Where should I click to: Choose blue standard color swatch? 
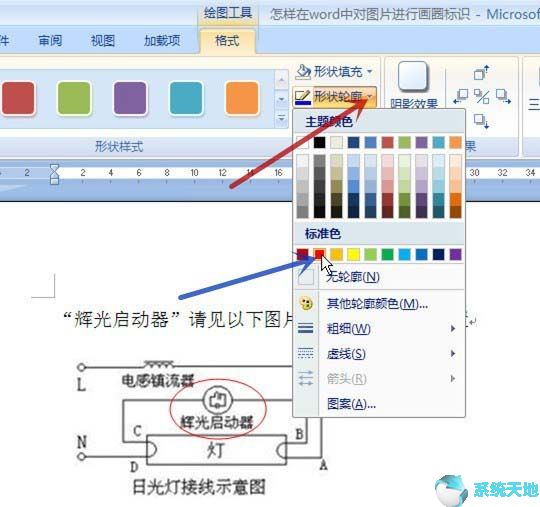click(x=422, y=255)
